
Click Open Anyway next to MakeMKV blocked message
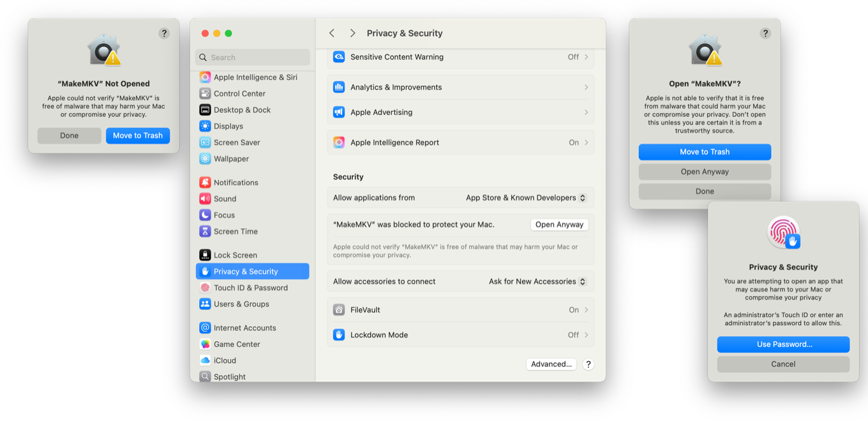(559, 225)
